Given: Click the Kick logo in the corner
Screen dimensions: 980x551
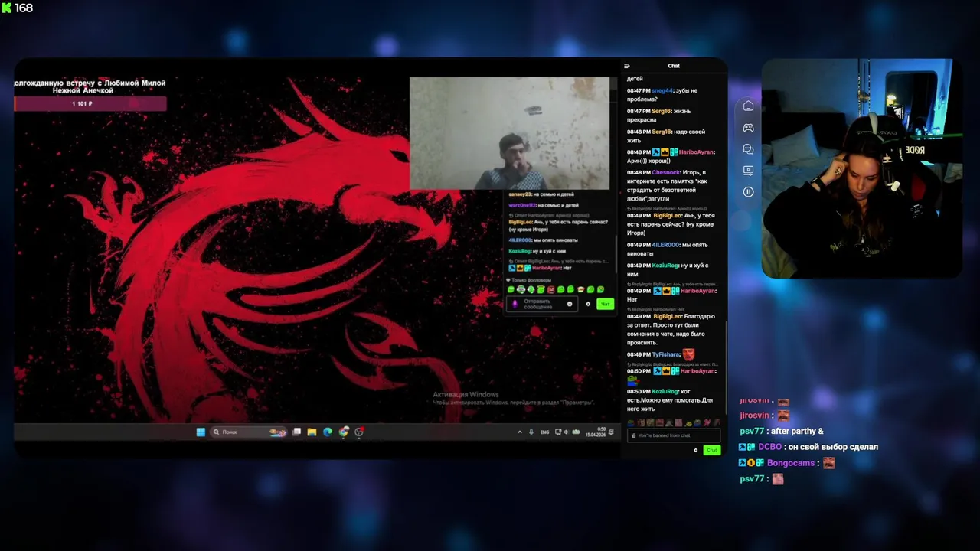Looking at the screenshot, I should (7, 8).
